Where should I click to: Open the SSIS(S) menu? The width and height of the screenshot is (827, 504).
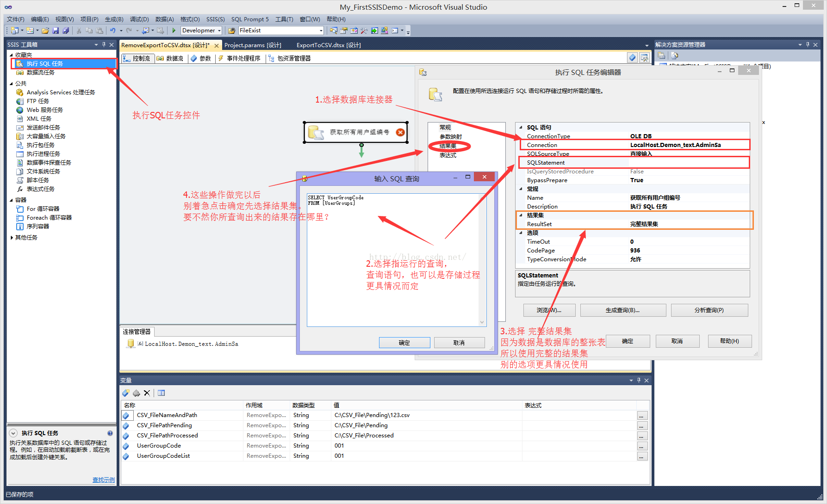(x=215, y=19)
